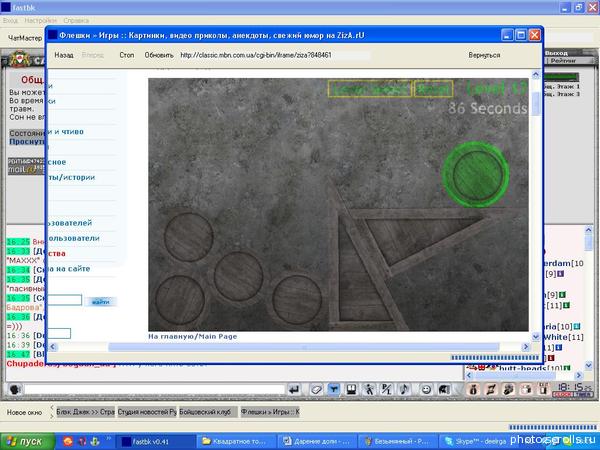Click scroll-up arrow of game page scrollbar
This screenshot has width=600, height=450.
pos(536,75)
